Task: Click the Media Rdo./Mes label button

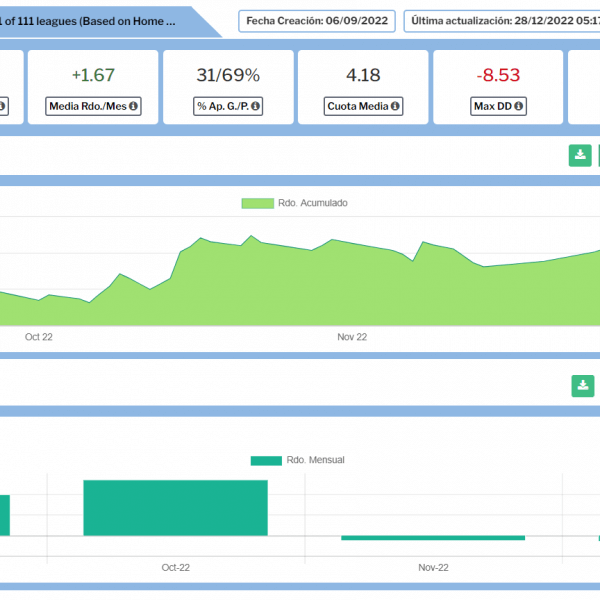Action: pos(88,106)
